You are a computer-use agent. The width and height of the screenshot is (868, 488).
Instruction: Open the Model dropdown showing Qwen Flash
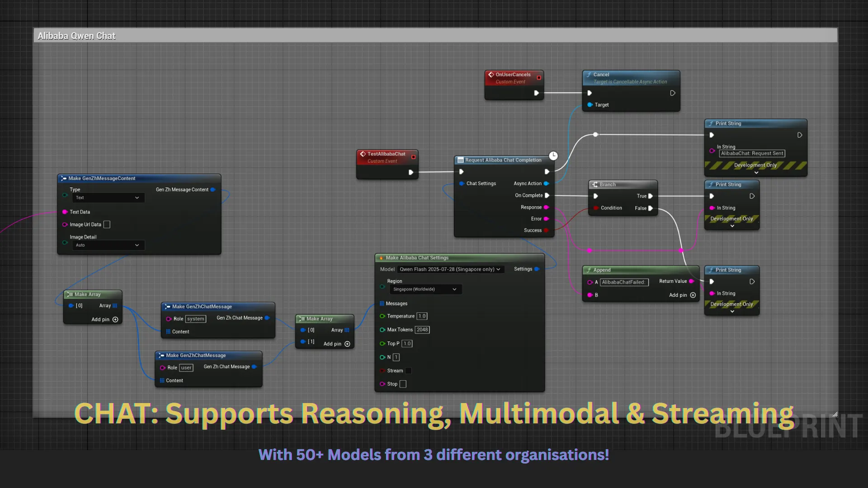coord(450,269)
